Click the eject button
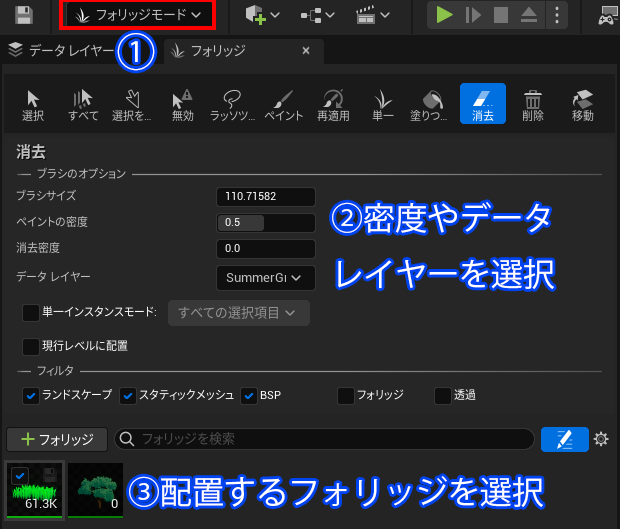The height and width of the screenshot is (529, 620). pos(529,15)
